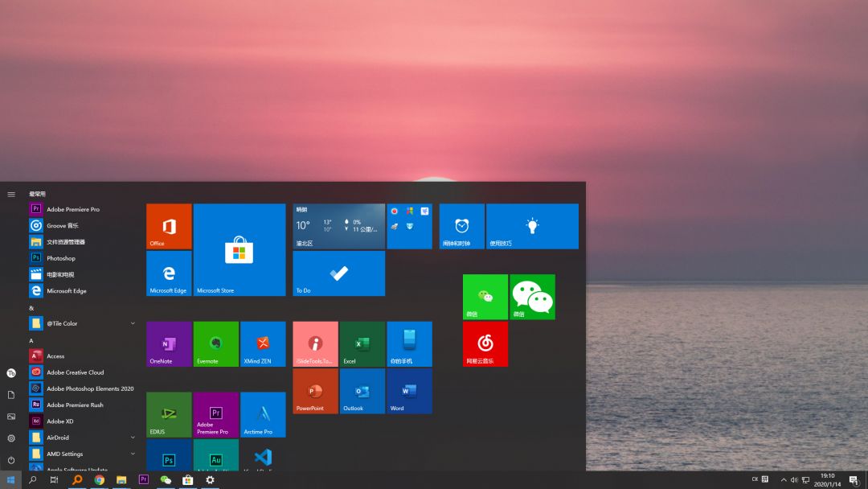Open Access in the app list

(x=82, y=356)
